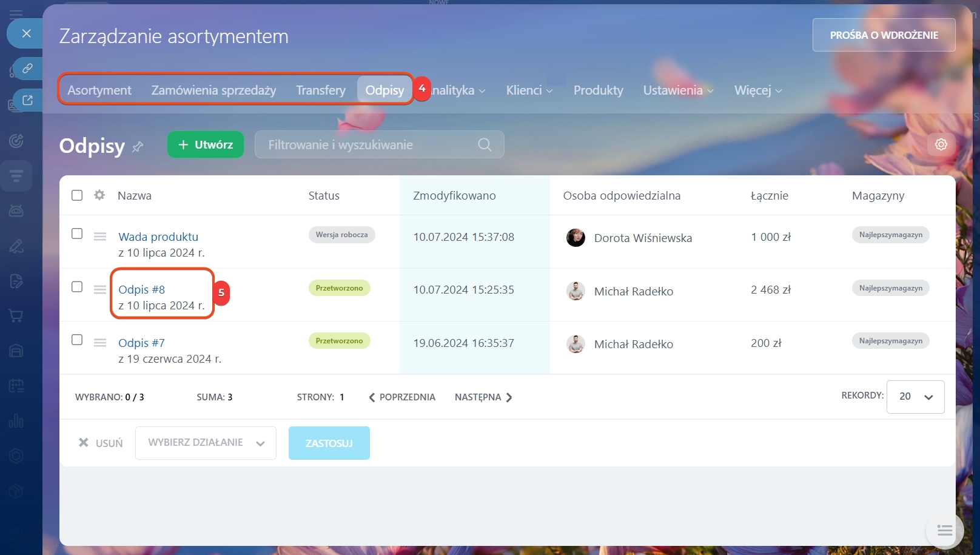The image size is (980, 555).
Task: Click the Utwórz create button
Action: [206, 144]
